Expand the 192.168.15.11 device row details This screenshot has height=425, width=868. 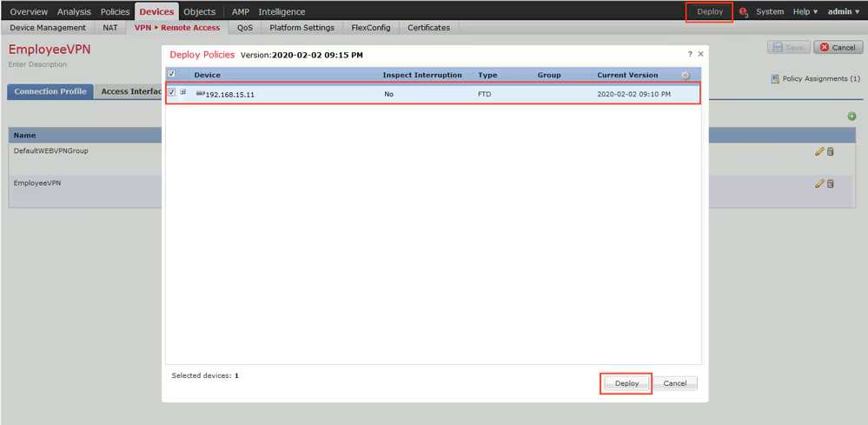pos(182,92)
